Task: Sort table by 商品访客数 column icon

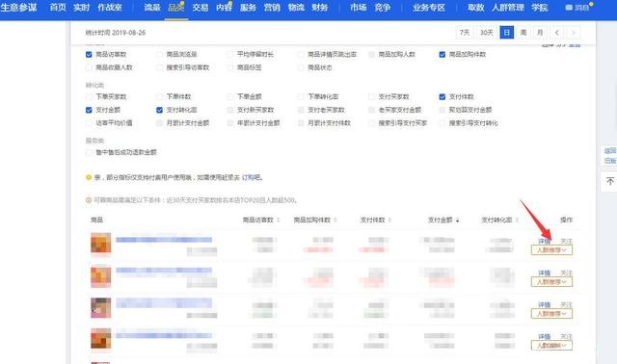Action: click(279, 221)
